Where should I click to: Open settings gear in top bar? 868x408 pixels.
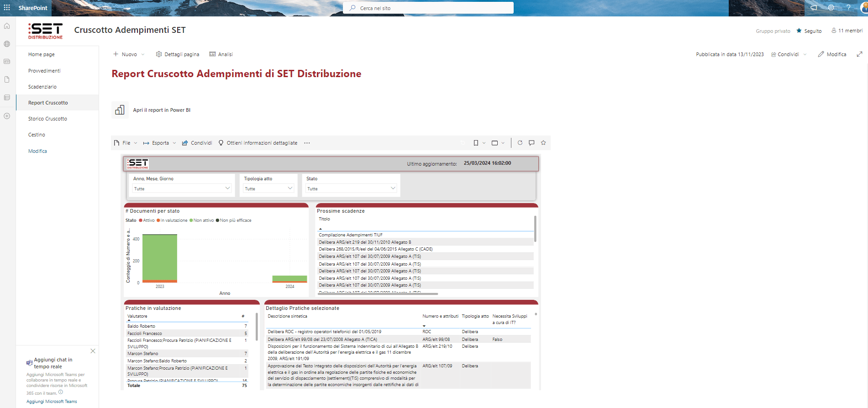click(x=831, y=8)
